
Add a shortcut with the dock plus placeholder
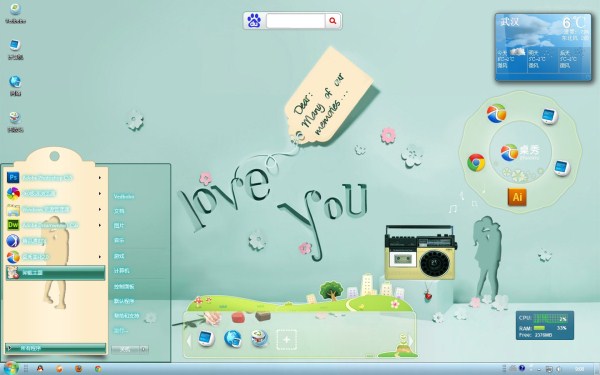[287, 339]
